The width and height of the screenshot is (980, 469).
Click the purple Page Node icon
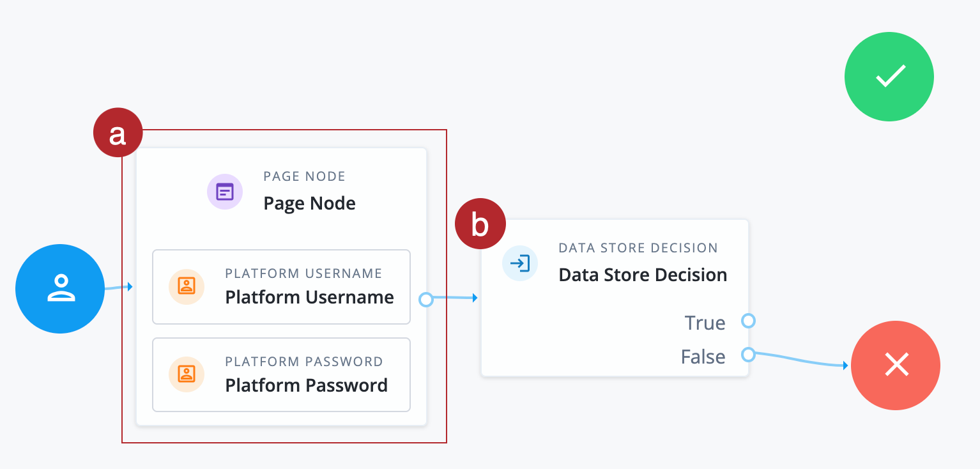point(225,192)
